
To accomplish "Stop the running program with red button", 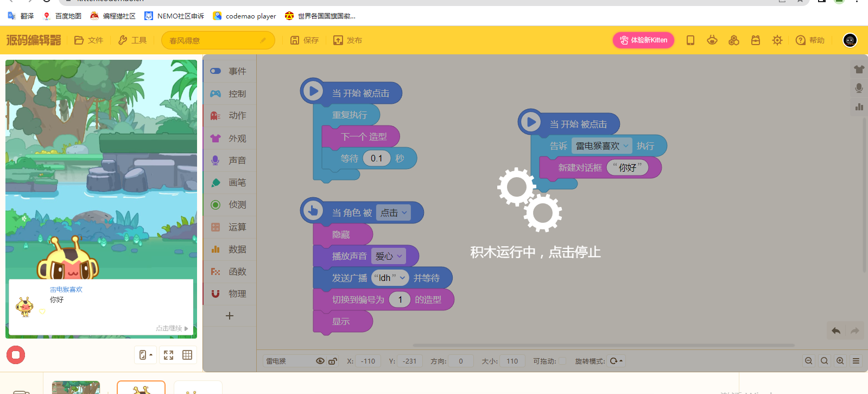I will point(16,355).
